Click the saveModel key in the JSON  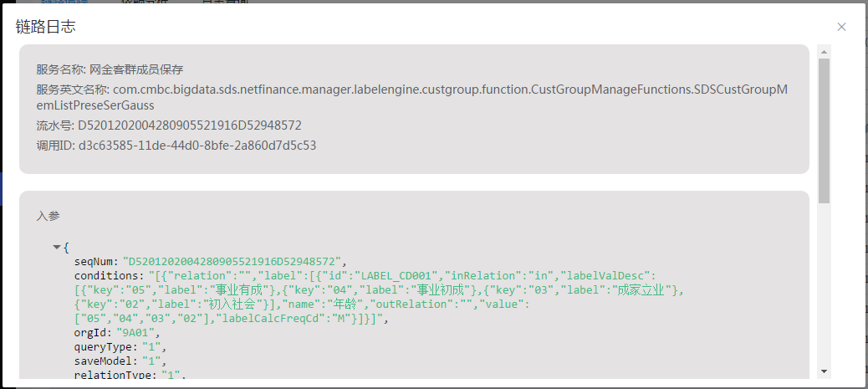102,361
